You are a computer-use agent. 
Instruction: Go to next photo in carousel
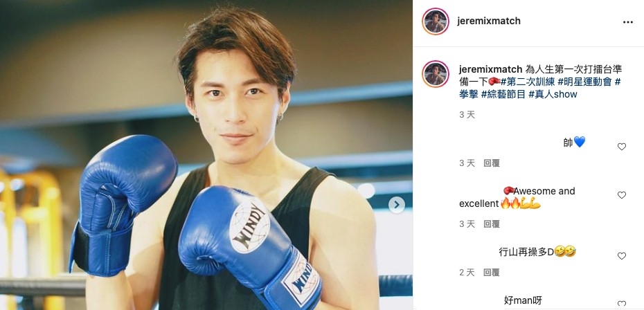pos(396,205)
